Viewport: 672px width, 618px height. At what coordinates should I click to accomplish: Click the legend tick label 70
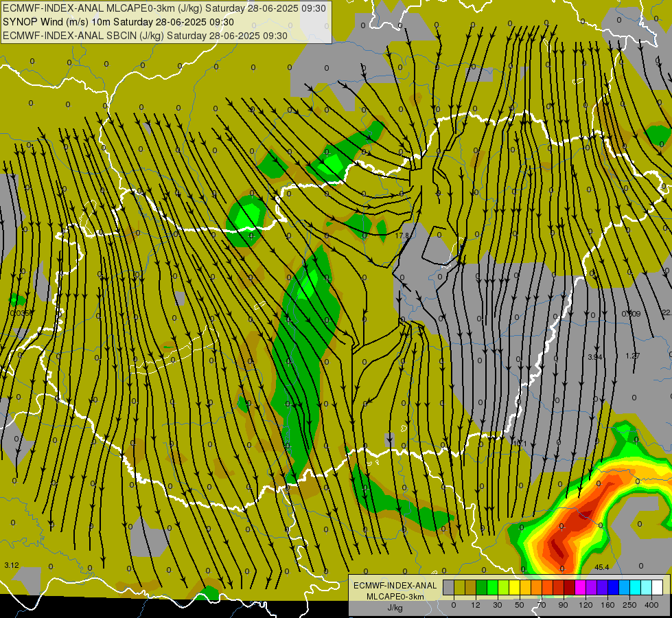coord(542,605)
